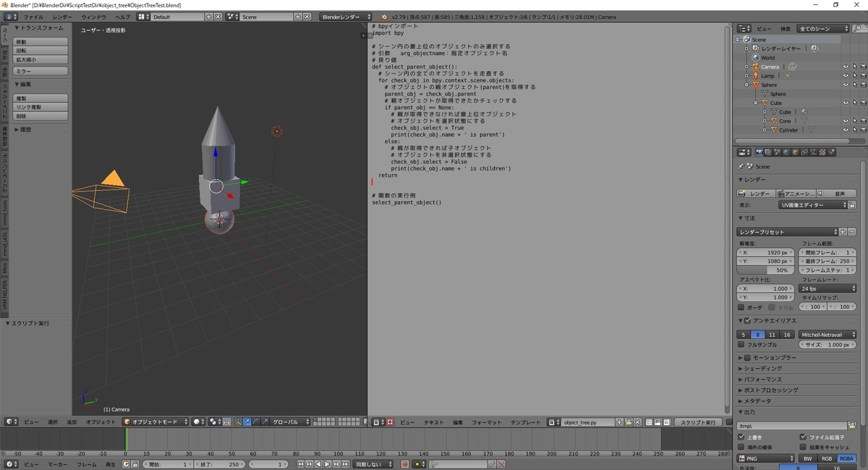Screen dimensions: 868x470
Task: Click the 50% resolution percentage slider
Action: coord(765,270)
